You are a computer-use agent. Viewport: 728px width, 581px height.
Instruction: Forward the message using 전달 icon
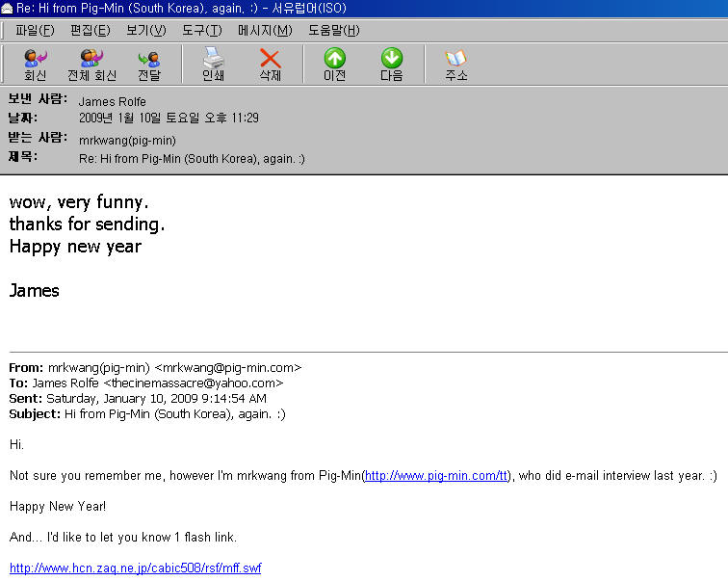point(149,65)
